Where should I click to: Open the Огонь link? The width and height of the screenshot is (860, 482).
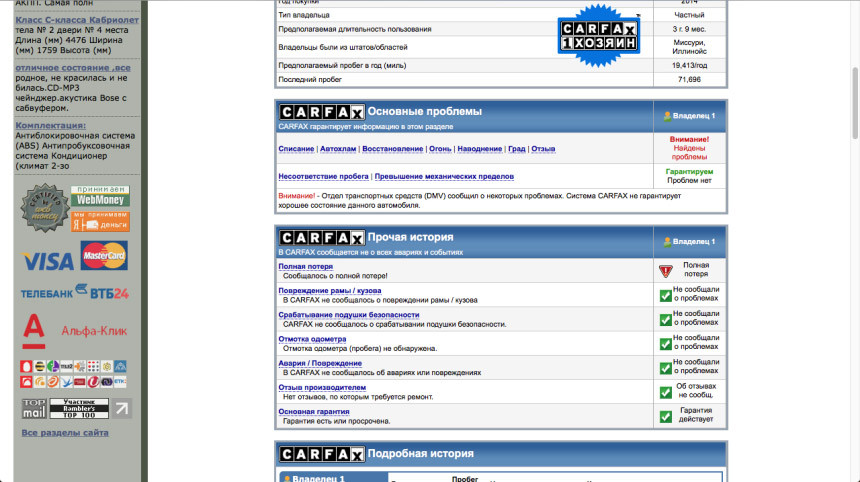click(440, 149)
